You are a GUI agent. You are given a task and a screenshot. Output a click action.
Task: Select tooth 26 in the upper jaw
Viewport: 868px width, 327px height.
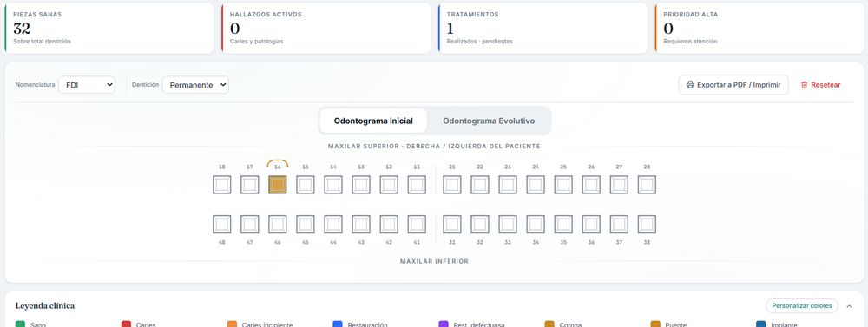click(x=591, y=184)
